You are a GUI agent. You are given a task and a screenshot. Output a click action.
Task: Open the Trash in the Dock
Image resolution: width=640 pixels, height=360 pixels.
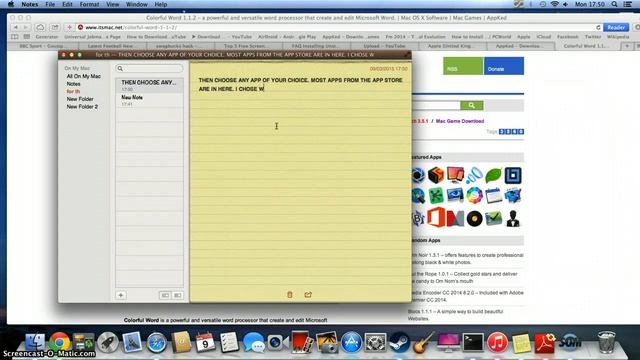coord(607,342)
